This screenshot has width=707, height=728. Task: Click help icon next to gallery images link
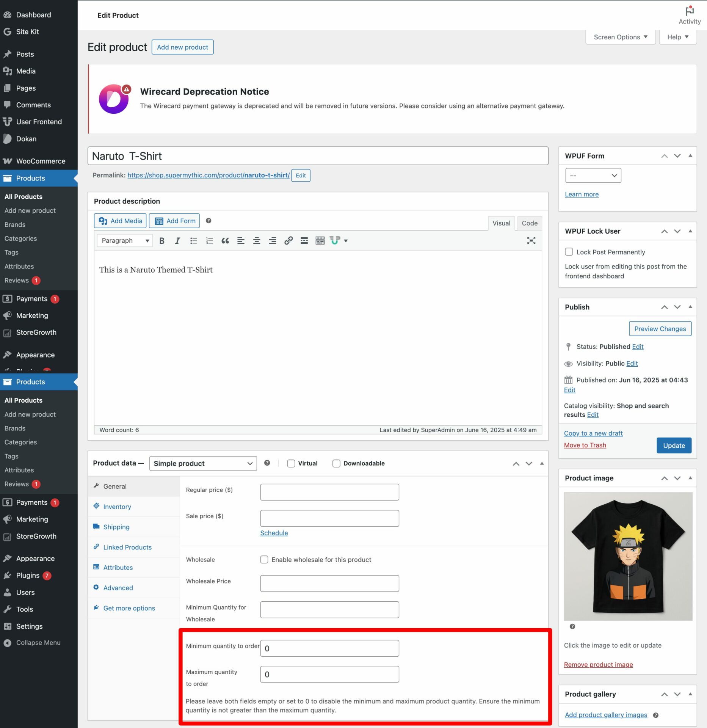pos(656,715)
